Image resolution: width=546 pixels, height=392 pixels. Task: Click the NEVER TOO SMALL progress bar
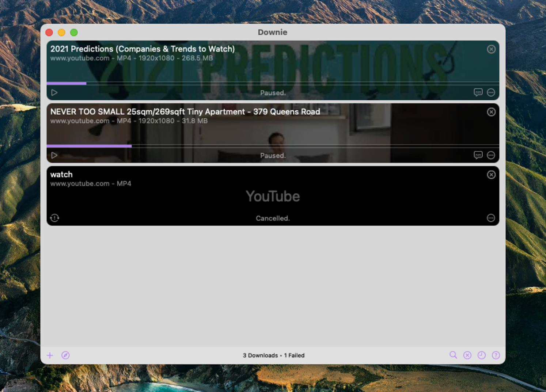(x=273, y=146)
